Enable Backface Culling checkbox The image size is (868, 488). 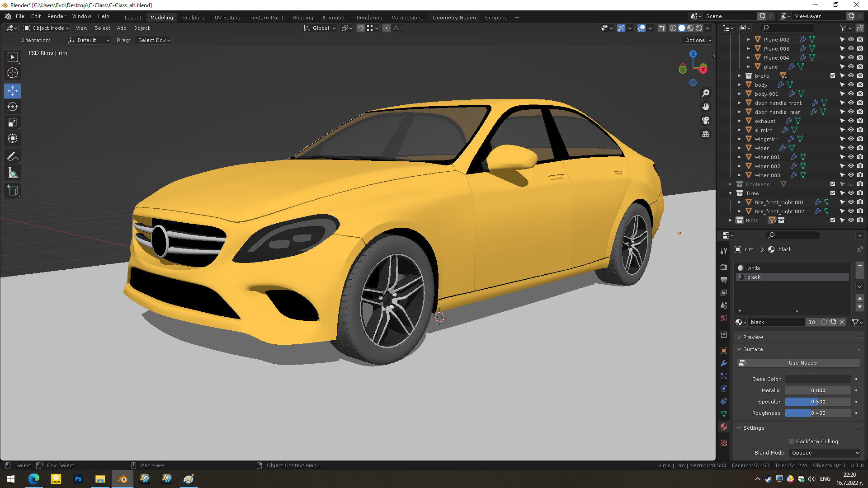click(792, 441)
